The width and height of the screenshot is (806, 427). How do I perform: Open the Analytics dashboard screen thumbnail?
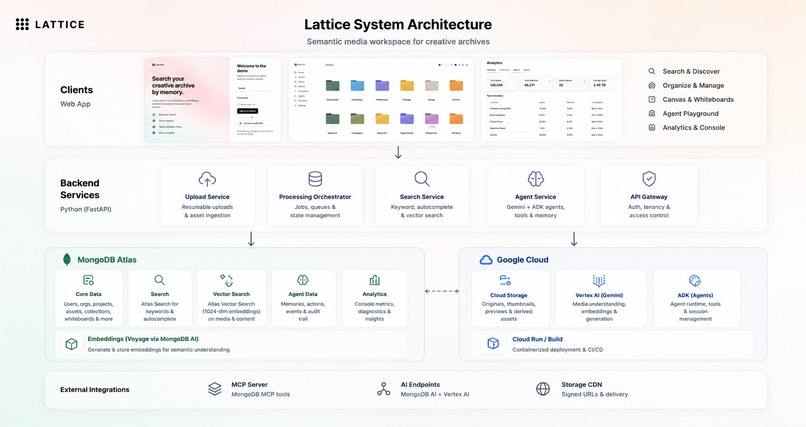tap(551, 100)
